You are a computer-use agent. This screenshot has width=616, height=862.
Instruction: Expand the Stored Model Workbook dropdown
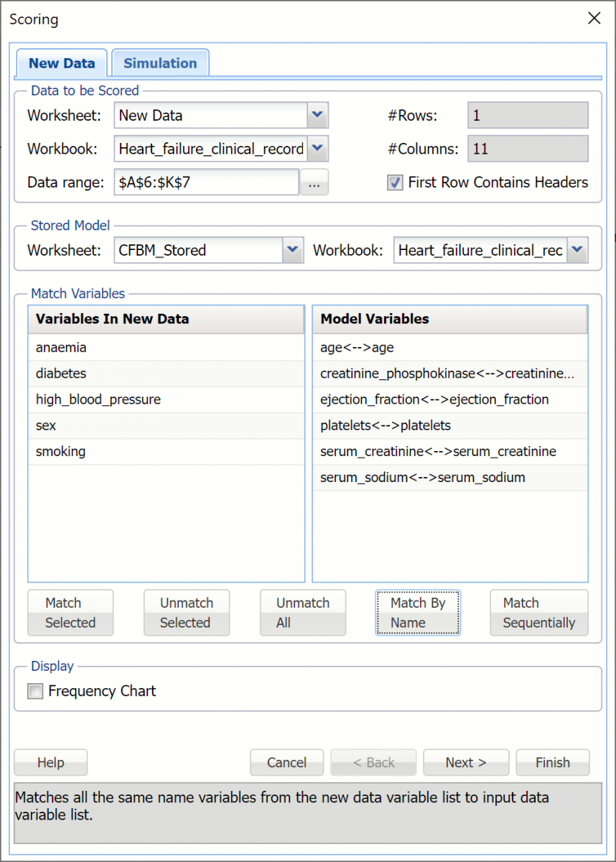tap(577, 250)
